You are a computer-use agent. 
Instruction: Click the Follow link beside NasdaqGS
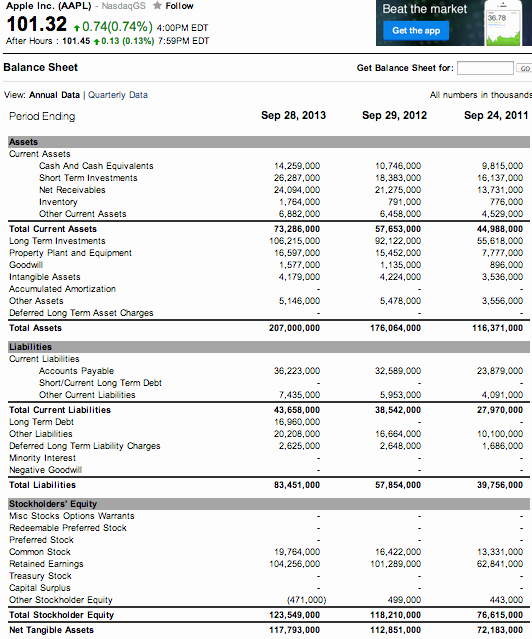click(179, 6)
